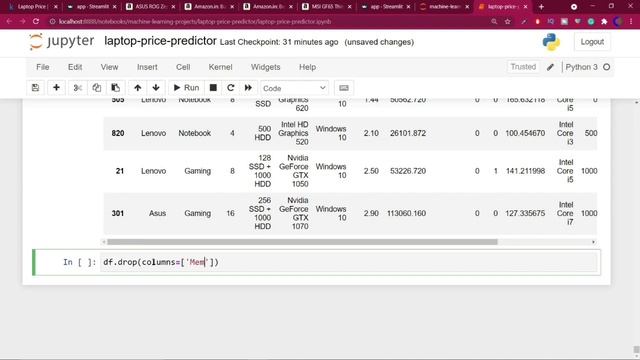Click the table scrollbar's right arrow
The image size is (640, 360).
pos(593,242)
